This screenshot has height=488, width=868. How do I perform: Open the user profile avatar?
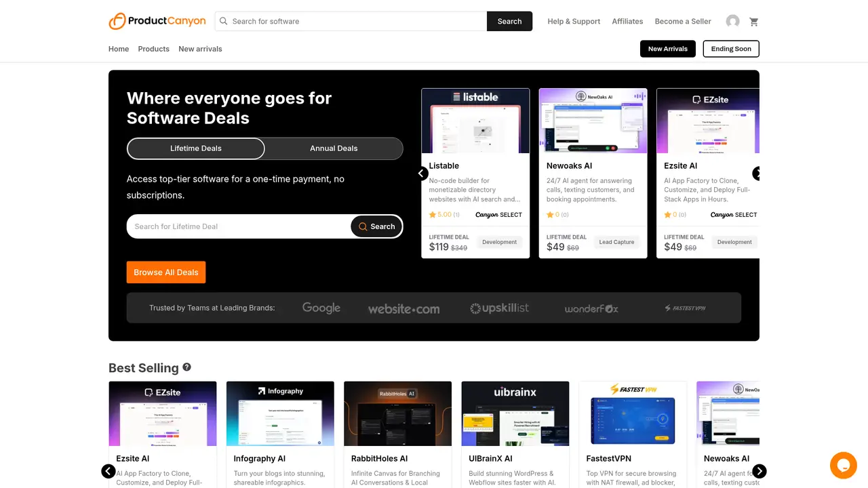click(x=732, y=22)
